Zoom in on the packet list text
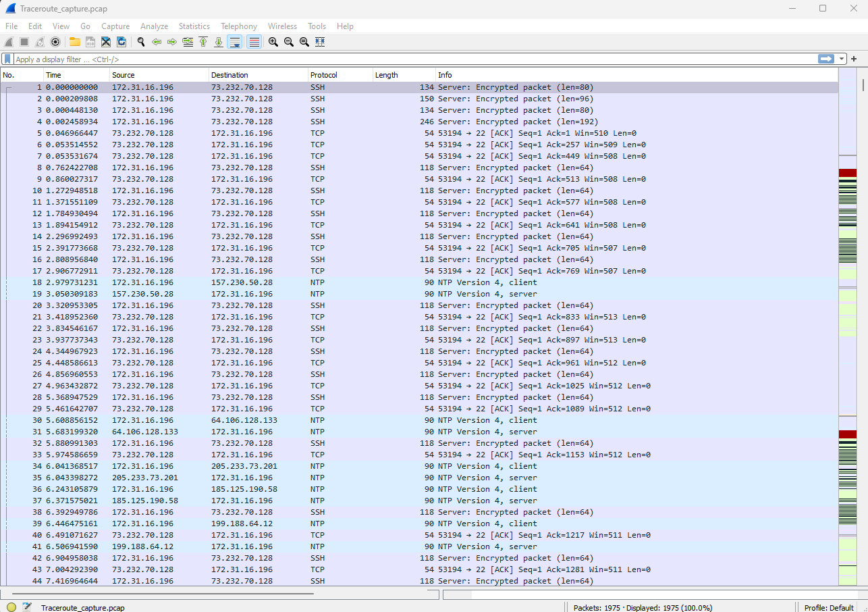 tap(273, 42)
